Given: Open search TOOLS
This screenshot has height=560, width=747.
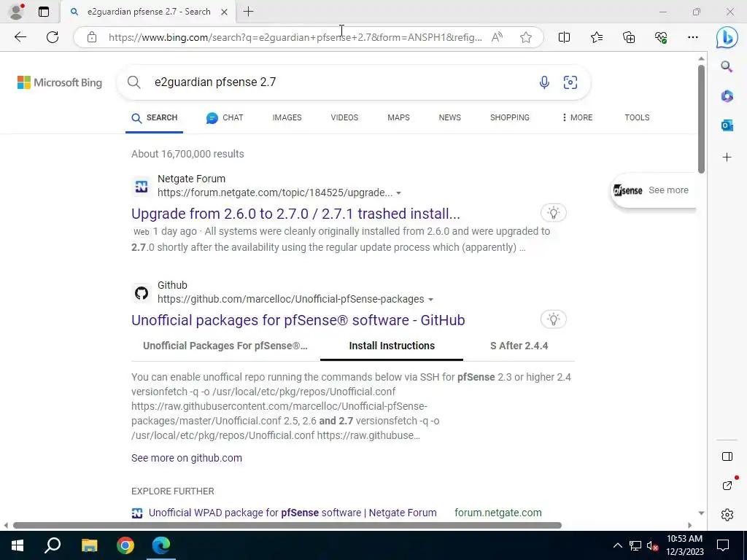Looking at the screenshot, I should pos(637,117).
